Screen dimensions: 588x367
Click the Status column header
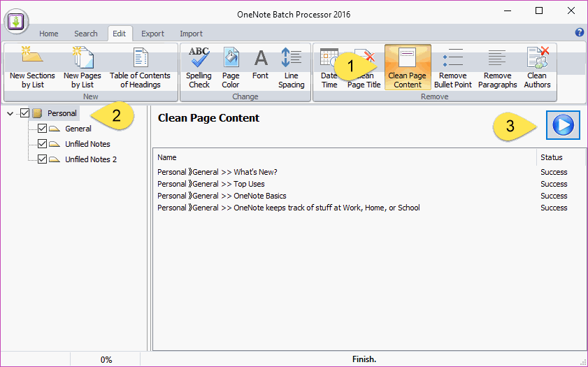click(561, 157)
